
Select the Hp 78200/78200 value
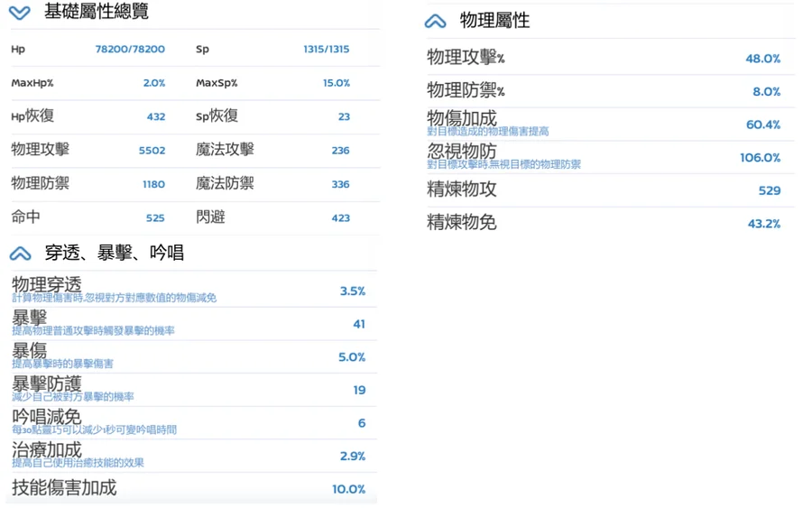[x=130, y=50]
